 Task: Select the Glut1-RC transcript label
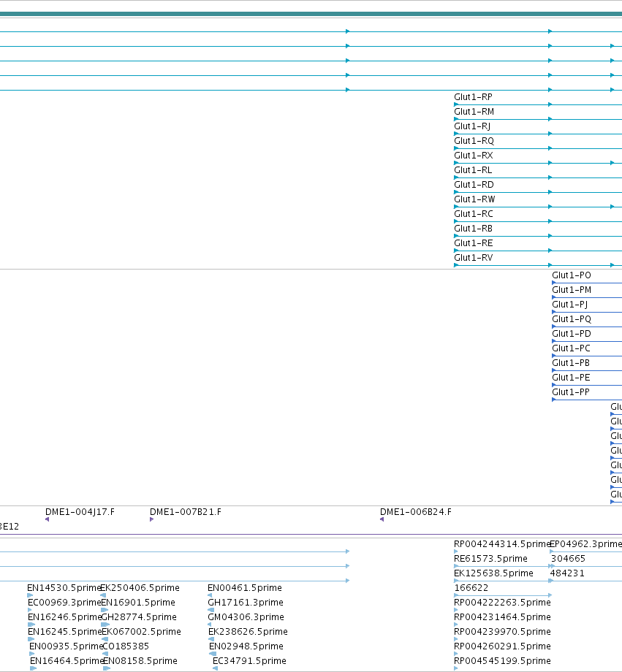coord(474,214)
